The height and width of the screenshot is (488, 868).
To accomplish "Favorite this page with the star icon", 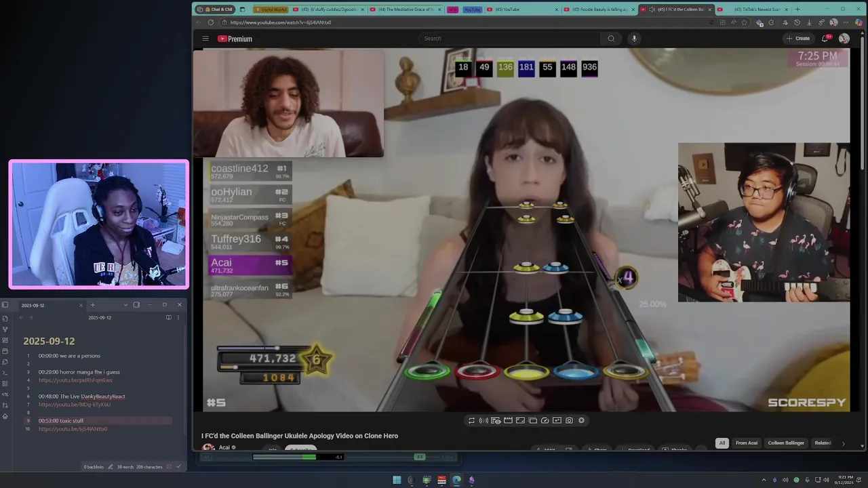I will click(x=744, y=22).
